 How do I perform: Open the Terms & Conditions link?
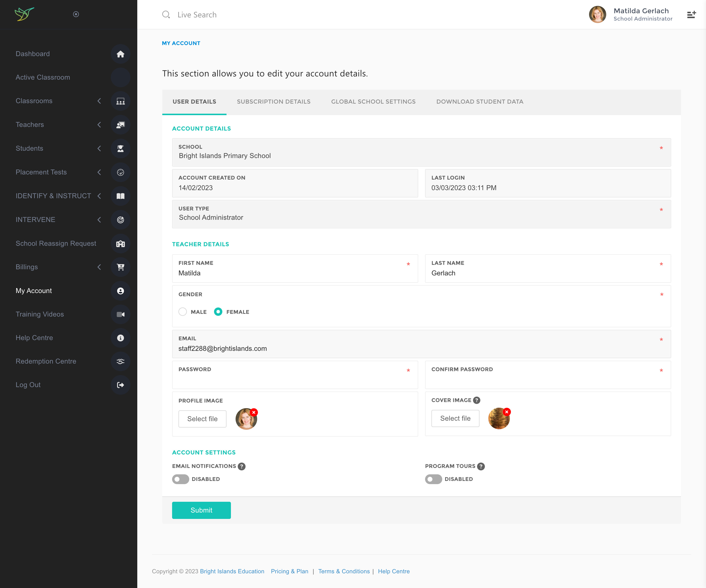click(x=344, y=571)
